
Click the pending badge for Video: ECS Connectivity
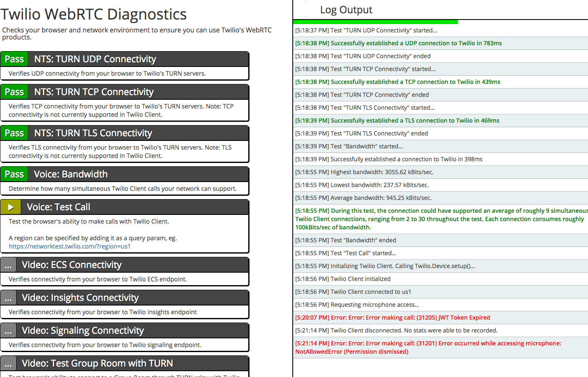tap(8, 265)
